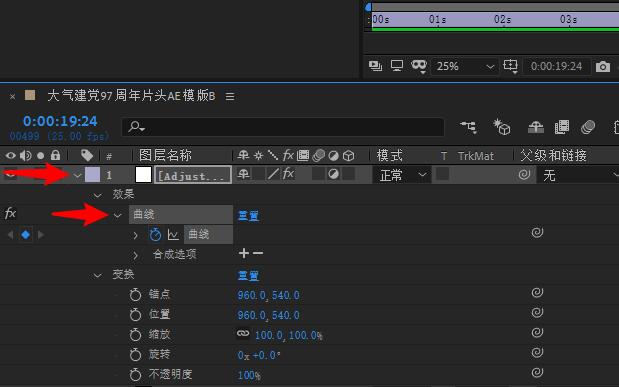Open the 正常 blending mode dropdown
The image size is (619, 387).
pos(401,175)
